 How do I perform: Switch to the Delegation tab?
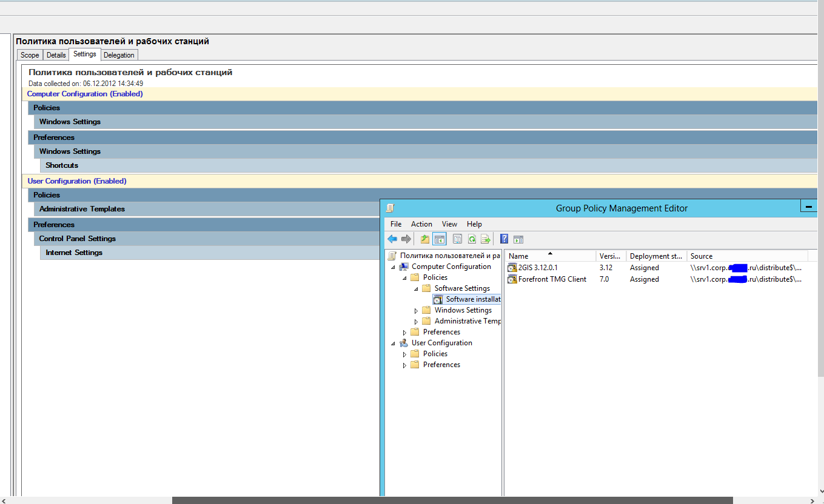[119, 55]
